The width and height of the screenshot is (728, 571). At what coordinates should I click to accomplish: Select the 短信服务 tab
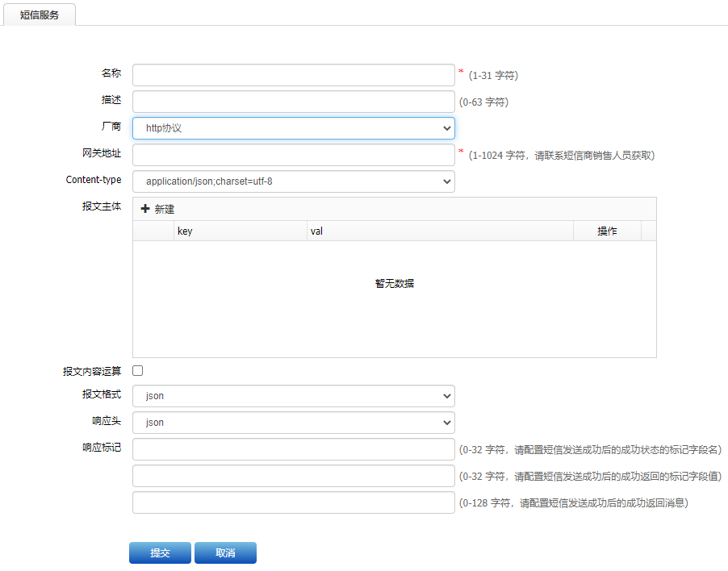click(x=40, y=15)
